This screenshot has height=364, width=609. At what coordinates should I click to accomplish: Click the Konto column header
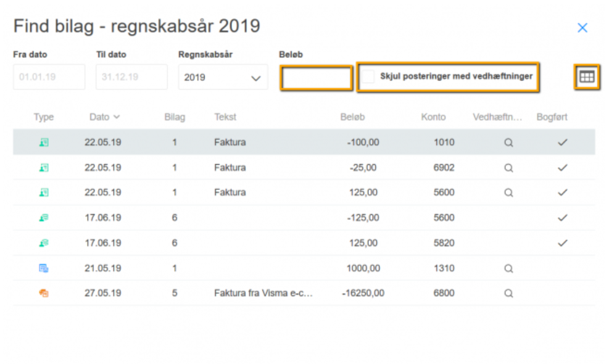coord(433,117)
